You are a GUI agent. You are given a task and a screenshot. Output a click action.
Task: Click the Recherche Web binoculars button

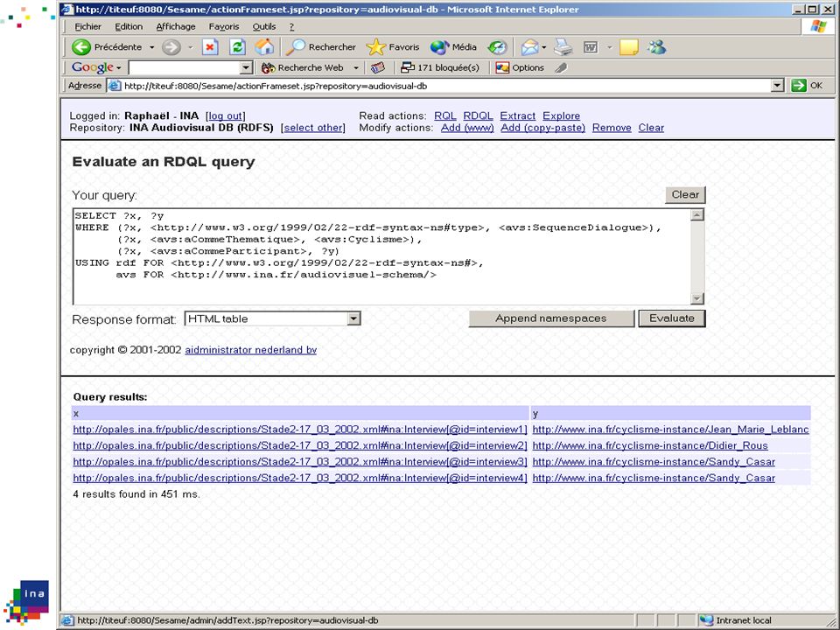click(x=303, y=67)
